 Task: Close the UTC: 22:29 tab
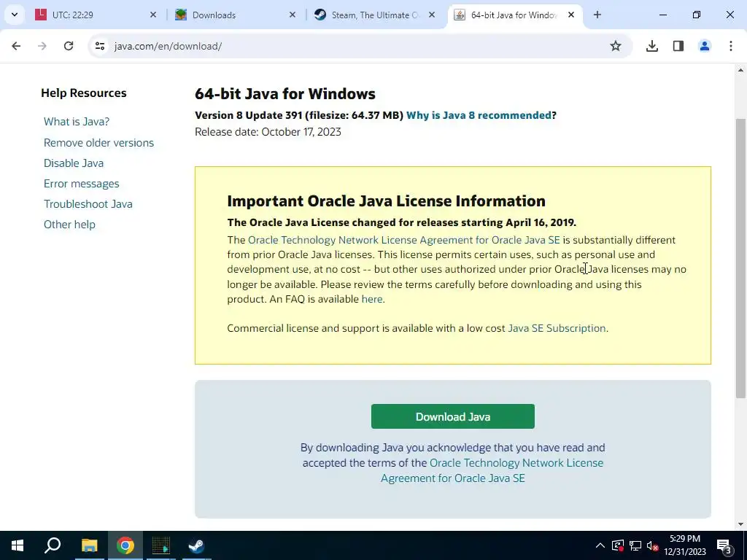153,15
